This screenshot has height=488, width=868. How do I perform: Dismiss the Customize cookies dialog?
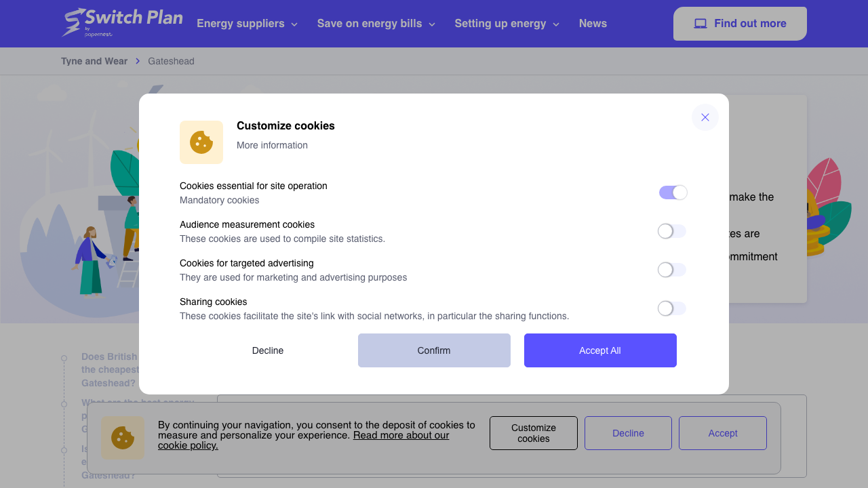point(705,117)
